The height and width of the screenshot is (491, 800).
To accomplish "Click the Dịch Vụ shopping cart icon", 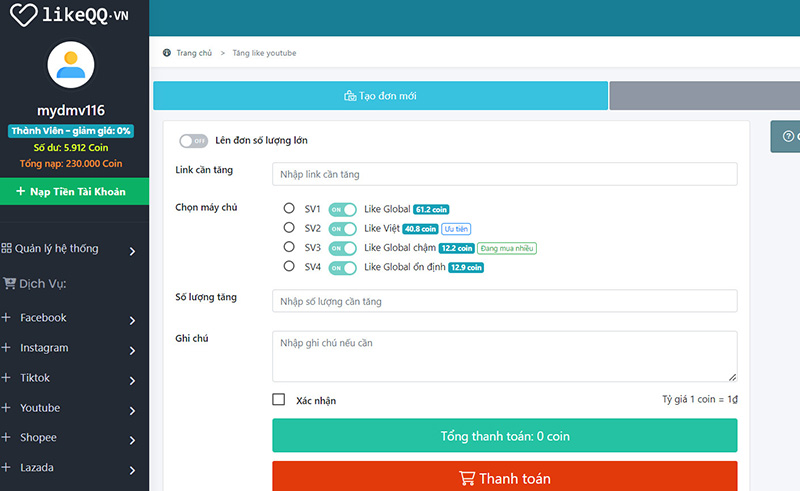I will click(9, 283).
